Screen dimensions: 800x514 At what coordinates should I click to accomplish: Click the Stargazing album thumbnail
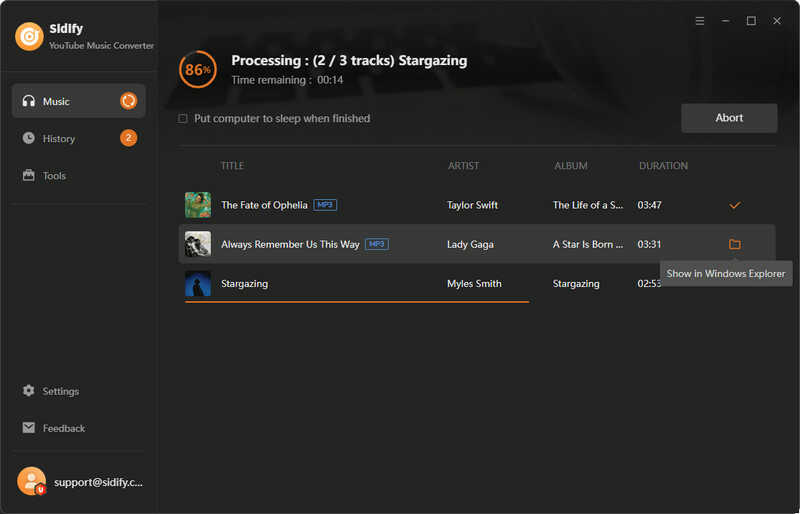198,283
